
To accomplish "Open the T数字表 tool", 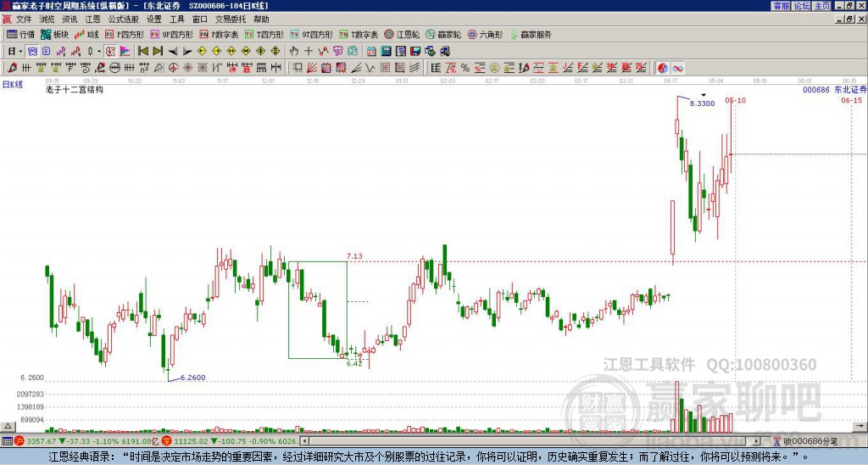I will tap(359, 34).
